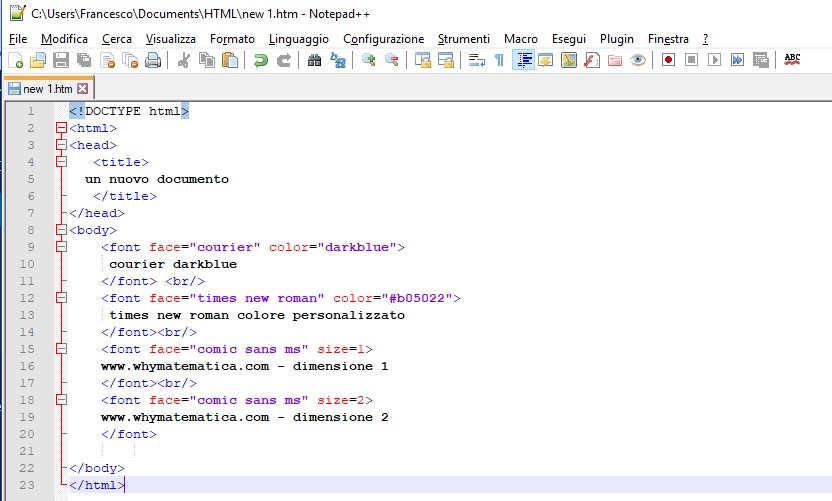Click text 'times new roman colore personalizzato'
The image size is (832, 501).
(x=257, y=315)
